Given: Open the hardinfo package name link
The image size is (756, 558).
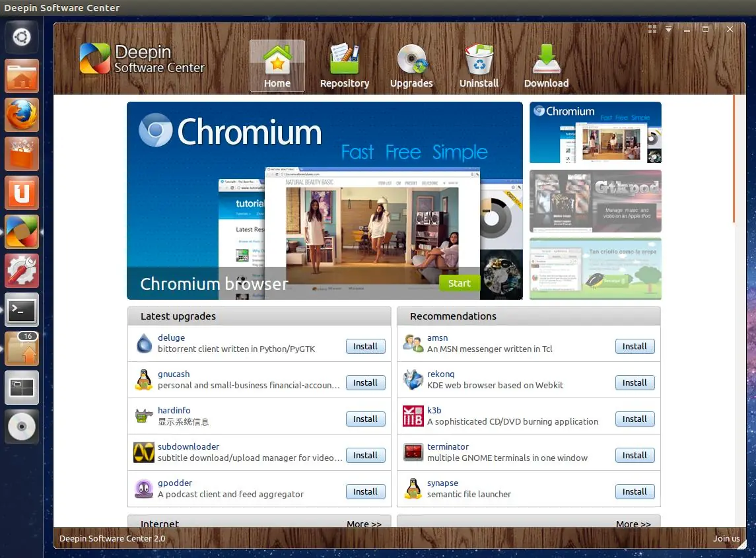Looking at the screenshot, I should [x=174, y=410].
